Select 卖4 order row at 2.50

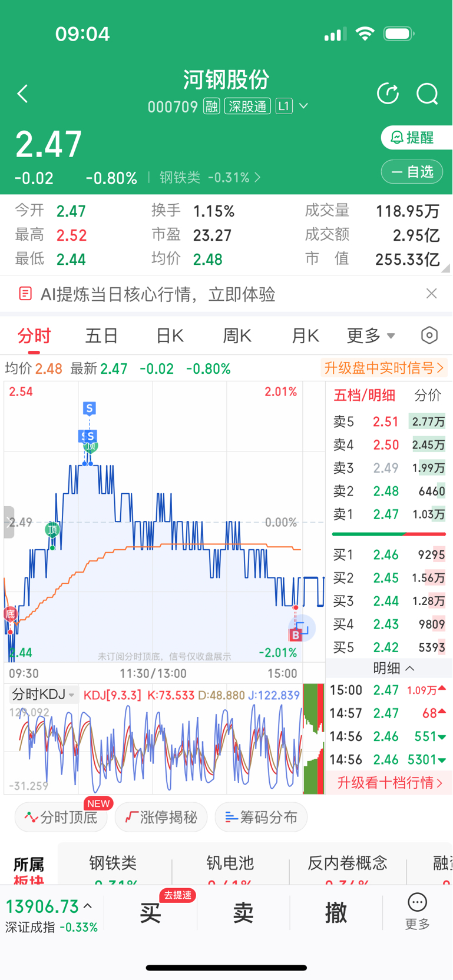pyautogui.click(x=389, y=445)
